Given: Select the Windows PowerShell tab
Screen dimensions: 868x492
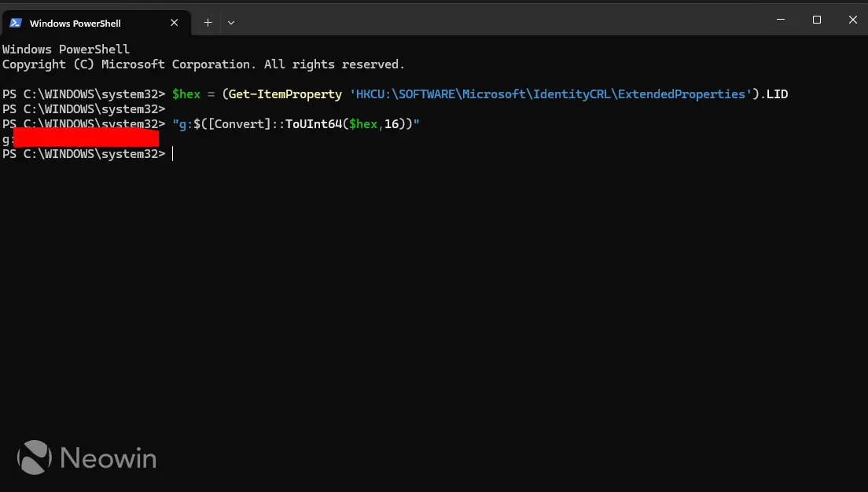Looking at the screenshot, I should point(96,23).
